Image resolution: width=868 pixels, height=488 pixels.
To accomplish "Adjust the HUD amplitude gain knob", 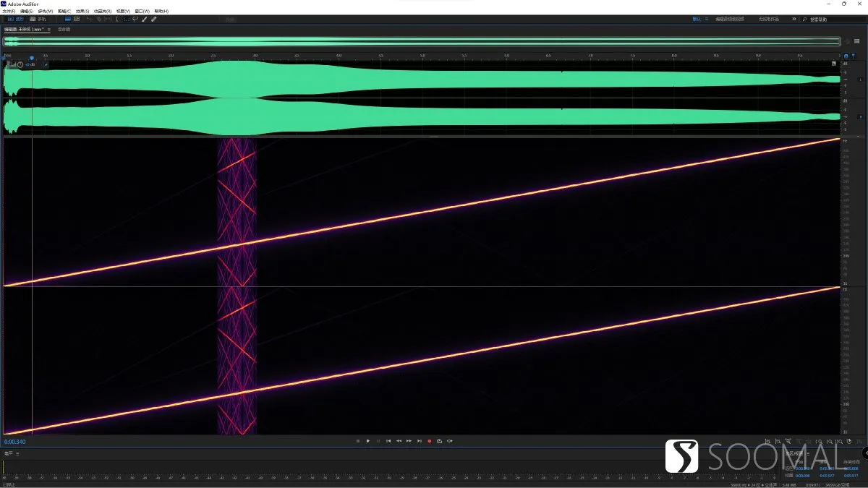I will click(x=20, y=65).
